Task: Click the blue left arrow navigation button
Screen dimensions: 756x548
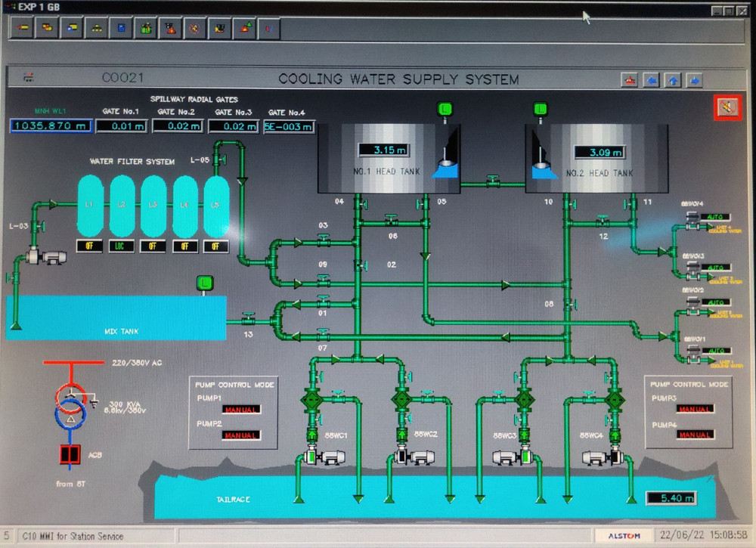Action: pos(652,80)
